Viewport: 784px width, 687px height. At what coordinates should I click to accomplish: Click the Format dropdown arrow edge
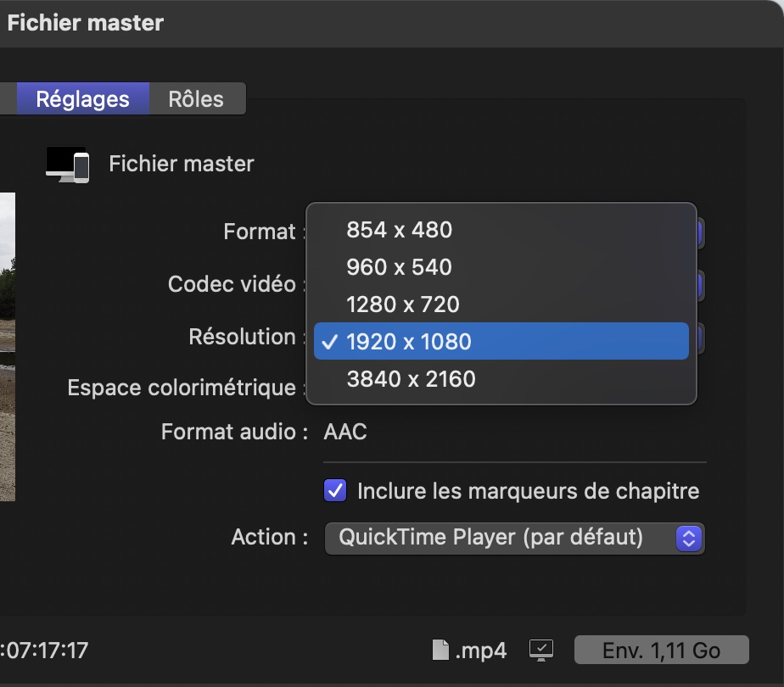click(x=701, y=232)
